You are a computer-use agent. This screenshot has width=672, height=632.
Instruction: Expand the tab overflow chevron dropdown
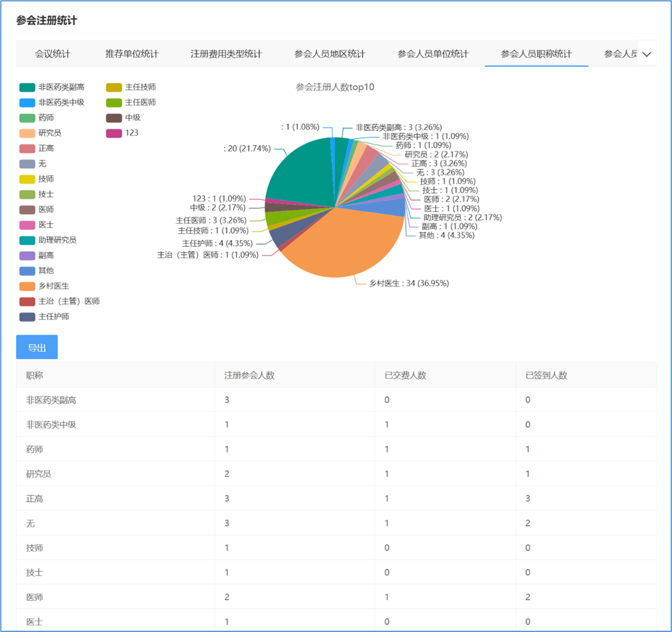pos(646,54)
